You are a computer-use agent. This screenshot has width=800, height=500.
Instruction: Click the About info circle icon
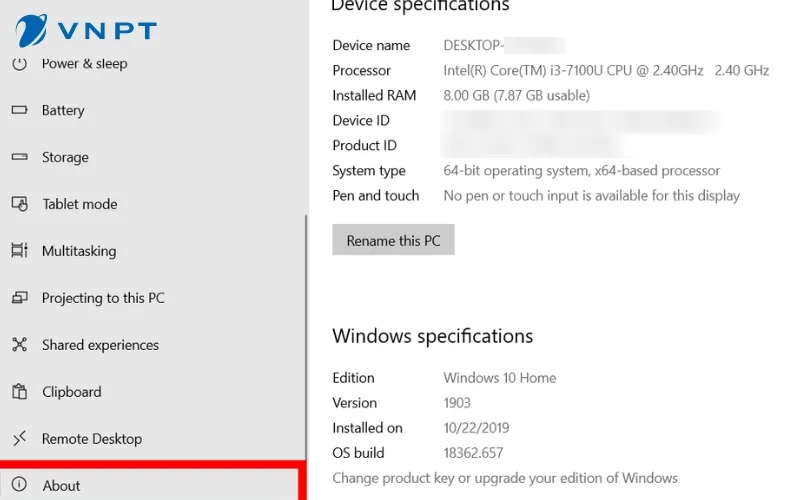[19, 485]
